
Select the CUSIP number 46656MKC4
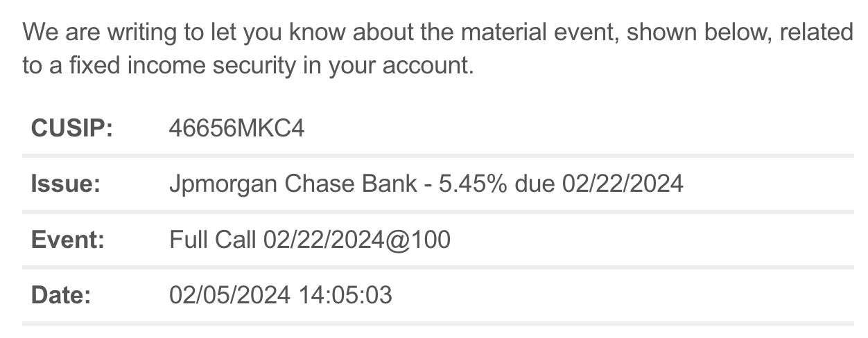tap(236, 129)
